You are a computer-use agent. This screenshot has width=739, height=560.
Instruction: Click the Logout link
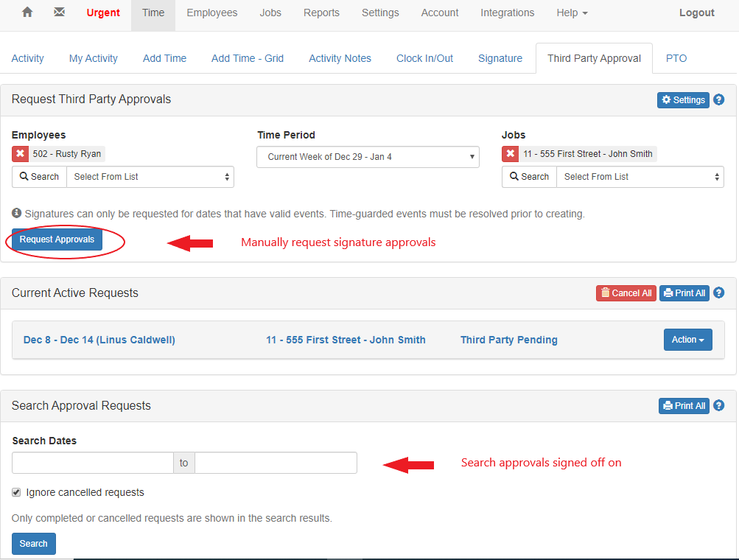[696, 13]
